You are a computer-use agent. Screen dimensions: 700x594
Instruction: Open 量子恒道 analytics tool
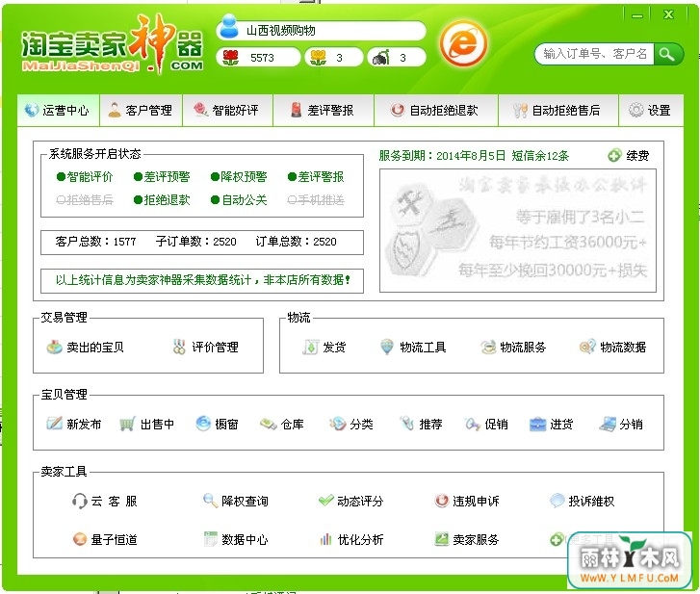[104, 539]
